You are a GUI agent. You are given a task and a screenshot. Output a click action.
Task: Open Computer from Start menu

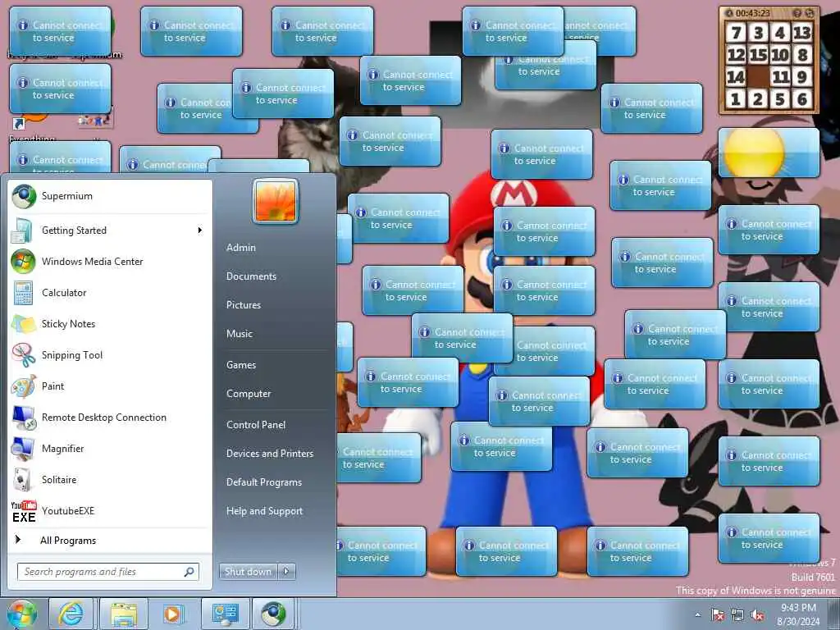point(249,394)
